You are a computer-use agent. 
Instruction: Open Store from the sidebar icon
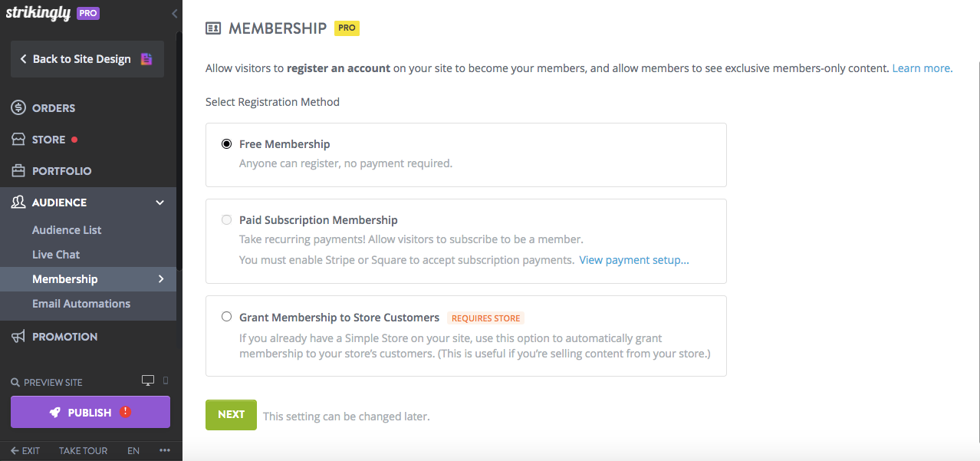tap(18, 139)
